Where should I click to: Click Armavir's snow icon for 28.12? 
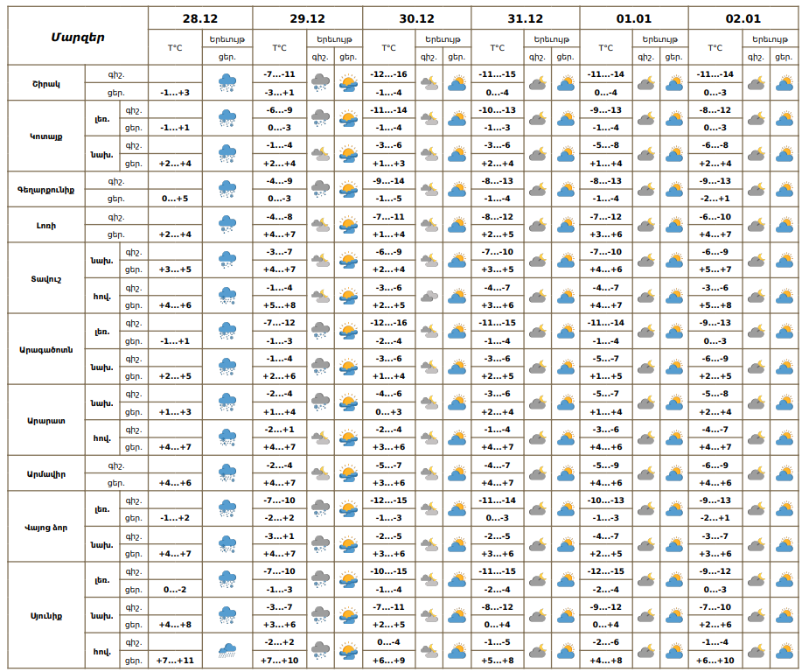227,473
